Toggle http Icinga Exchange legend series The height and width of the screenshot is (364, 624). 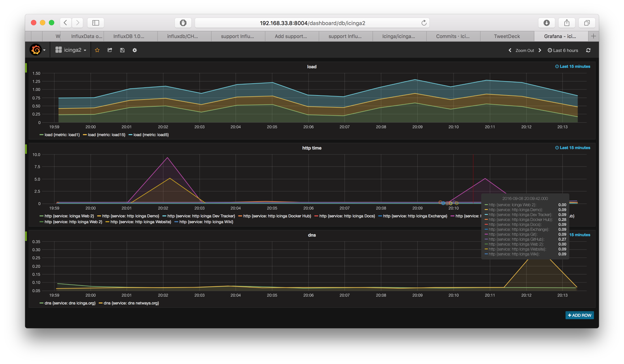pos(415,216)
